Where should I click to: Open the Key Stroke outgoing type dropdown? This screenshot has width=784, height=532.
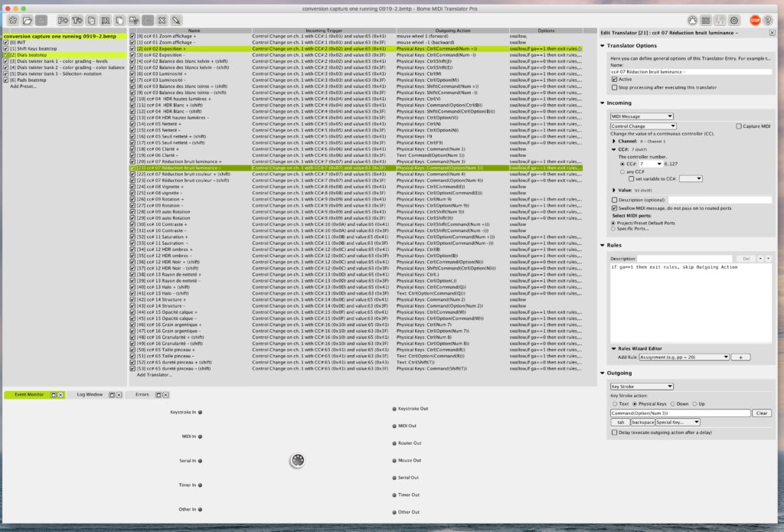point(642,387)
